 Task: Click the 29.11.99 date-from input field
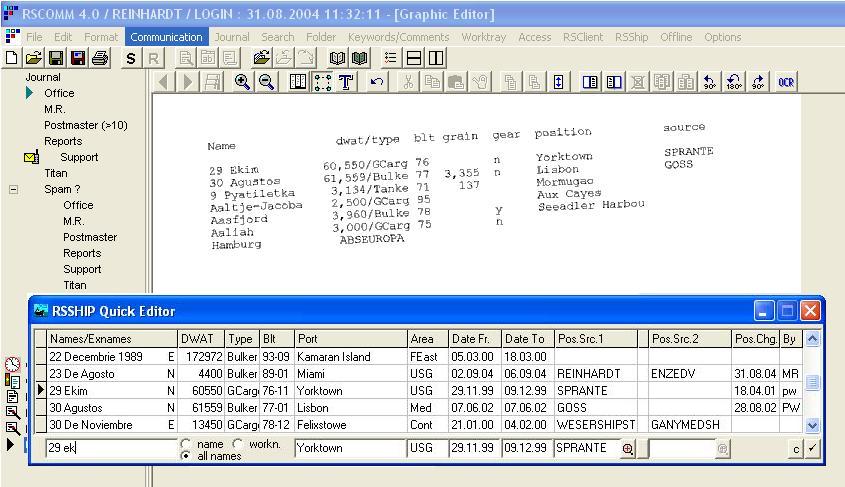[474, 448]
